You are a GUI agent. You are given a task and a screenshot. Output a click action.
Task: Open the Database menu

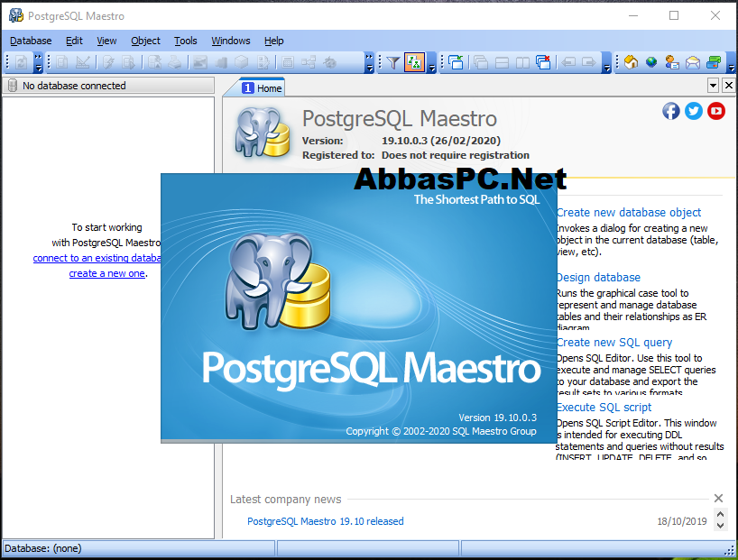(x=31, y=41)
